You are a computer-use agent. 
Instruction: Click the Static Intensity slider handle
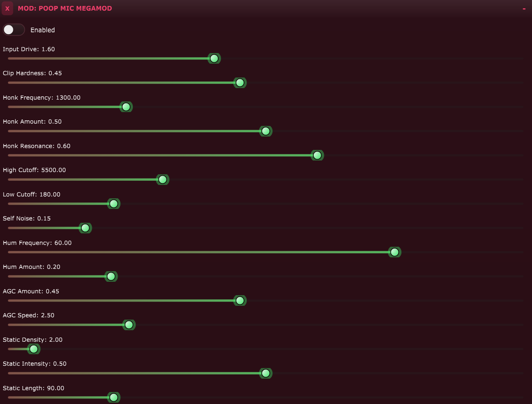266,373
